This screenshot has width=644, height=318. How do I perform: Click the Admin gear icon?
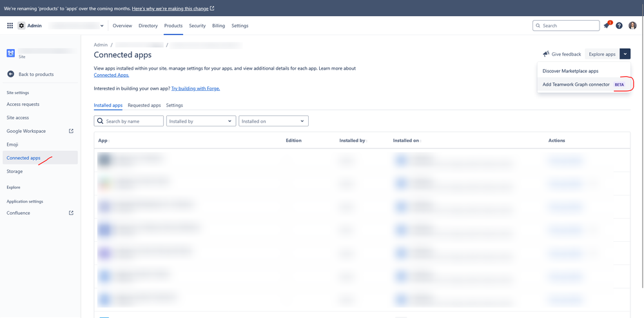point(21,25)
